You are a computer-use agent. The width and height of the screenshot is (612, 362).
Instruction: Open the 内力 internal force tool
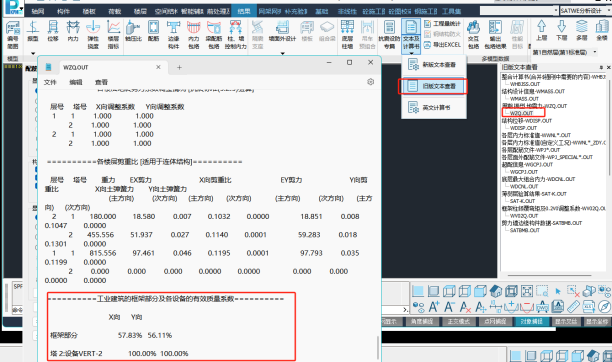click(x=73, y=32)
